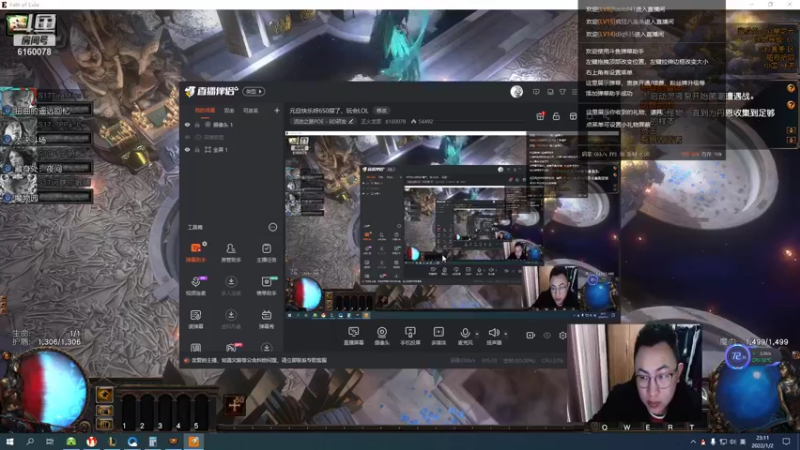Select the 摄像头 1 source row
This screenshot has height=450, width=800.
click(232, 124)
